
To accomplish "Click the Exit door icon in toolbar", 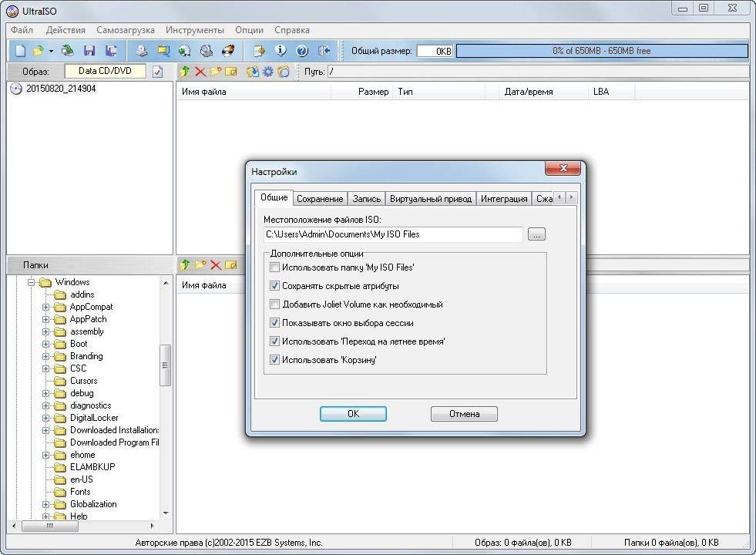I will click(324, 51).
